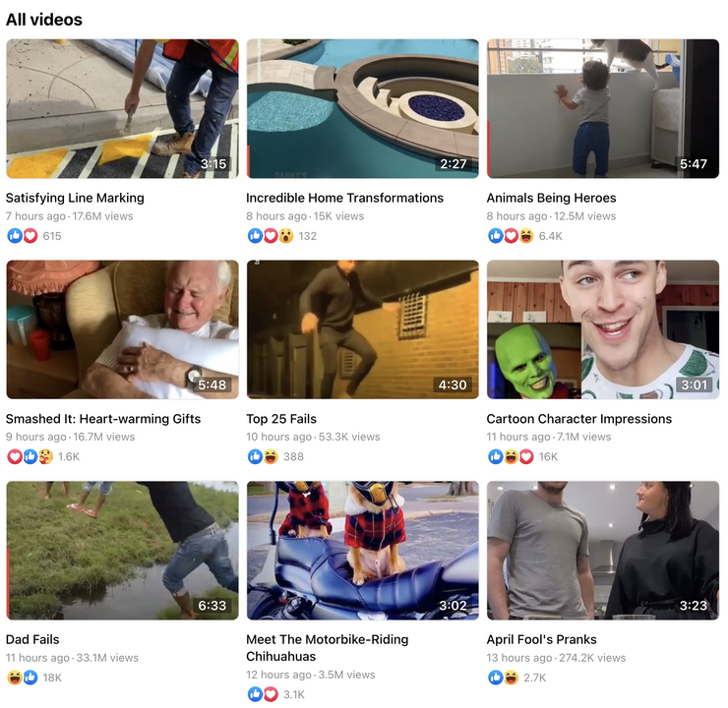This screenshot has height=708, width=728.
Task: Open the Top 25 Fails video thumbnail
Action: tap(363, 329)
